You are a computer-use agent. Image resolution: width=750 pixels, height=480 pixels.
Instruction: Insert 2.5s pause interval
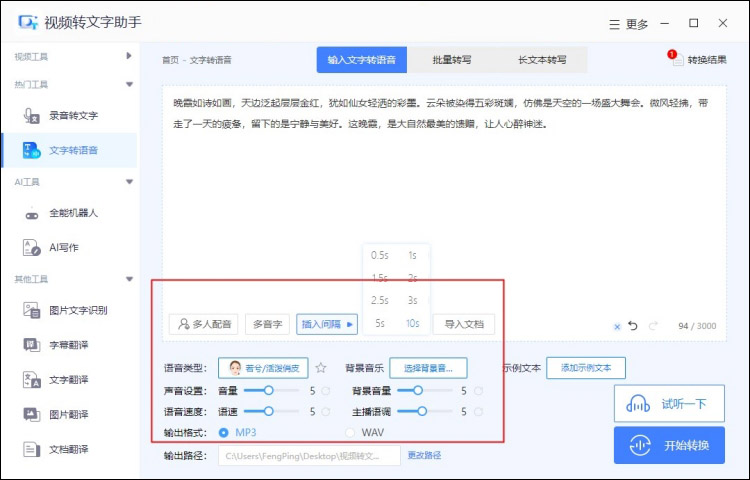[380, 300]
